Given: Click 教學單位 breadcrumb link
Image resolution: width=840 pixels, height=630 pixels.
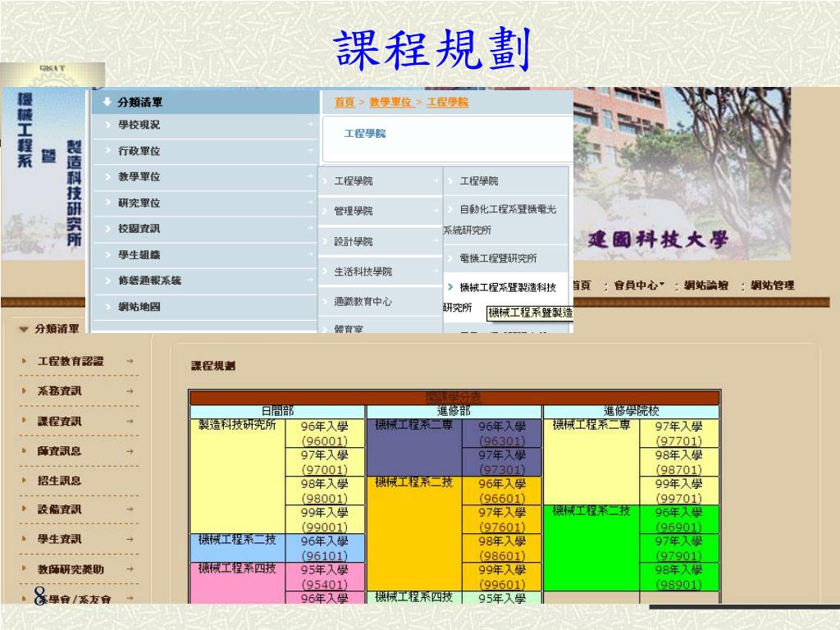Looking at the screenshot, I should (x=391, y=102).
